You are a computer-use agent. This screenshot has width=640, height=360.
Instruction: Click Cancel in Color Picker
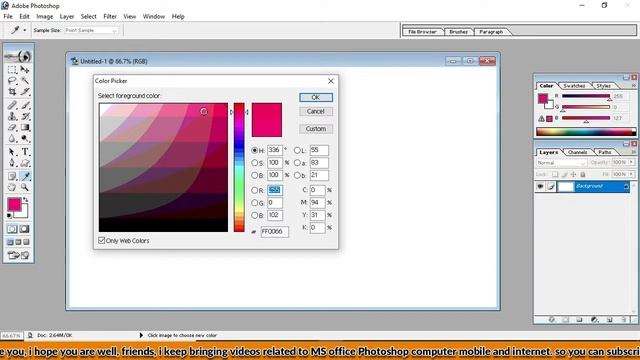point(316,111)
